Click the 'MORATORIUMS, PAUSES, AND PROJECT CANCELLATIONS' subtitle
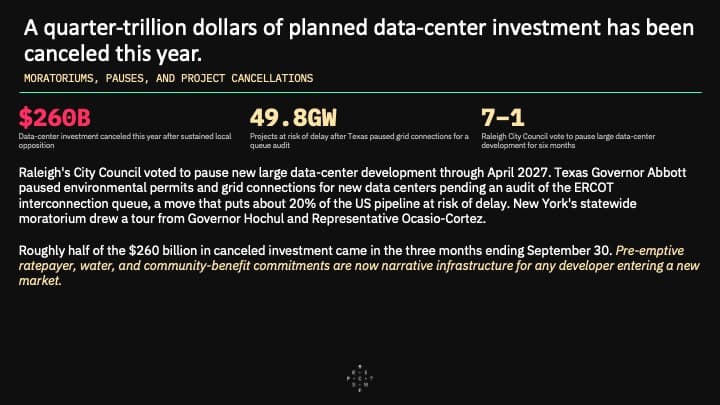This screenshot has height=405, width=720. coord(168,79)
